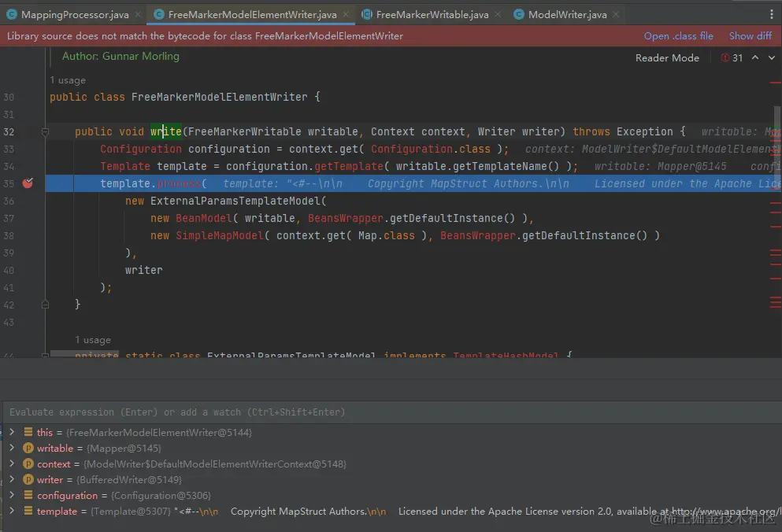Select the this FreeMarkerModelElementWriter@5144 row
Viewport: 782px width, 532px height.
click(x=391, y=432)
